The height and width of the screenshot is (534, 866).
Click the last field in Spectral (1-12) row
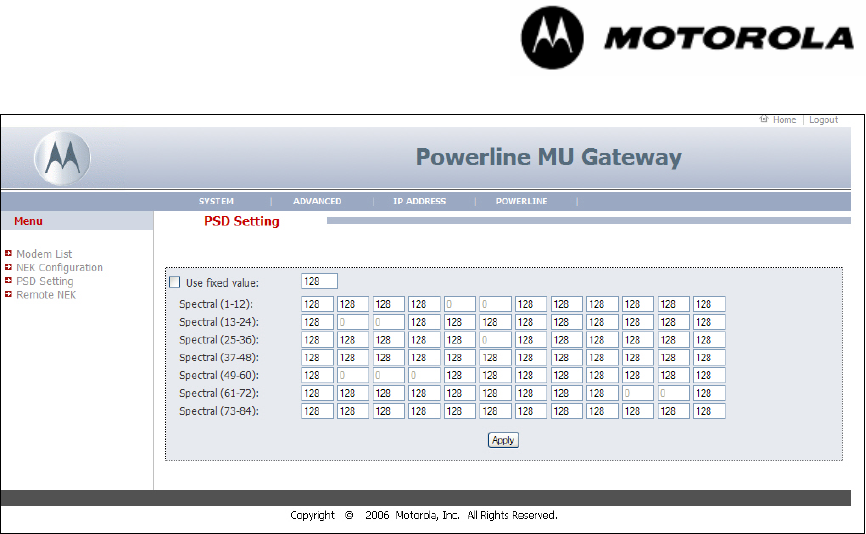(709, 304)
